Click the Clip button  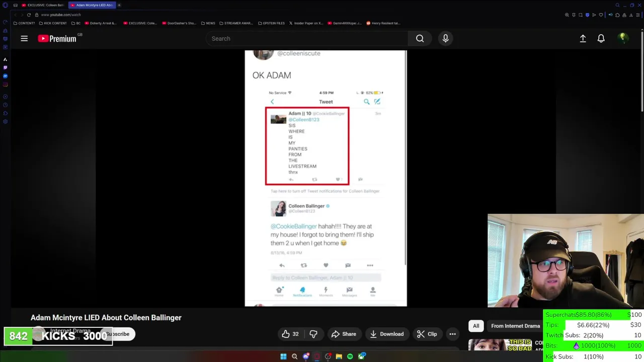[427, 334]
